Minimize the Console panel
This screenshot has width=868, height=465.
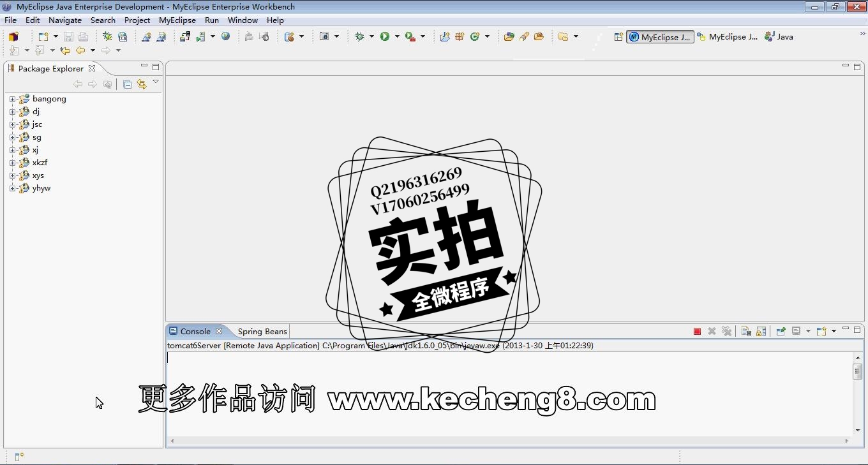pyautogui.click(x=846, y=329)
